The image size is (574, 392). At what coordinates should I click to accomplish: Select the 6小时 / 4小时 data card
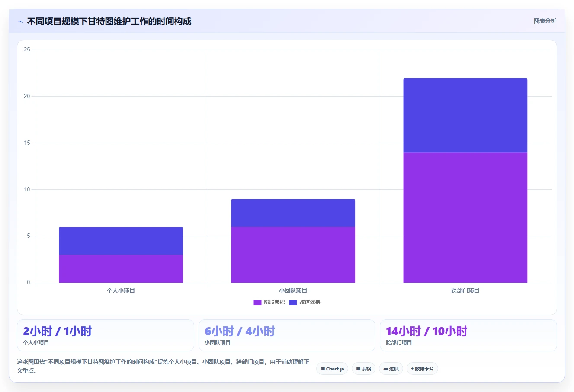pyautogui.click(x=287, y=335)
